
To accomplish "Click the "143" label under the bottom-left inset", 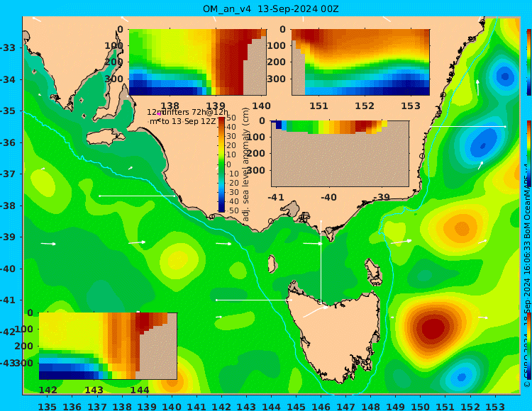I will 94,390.
